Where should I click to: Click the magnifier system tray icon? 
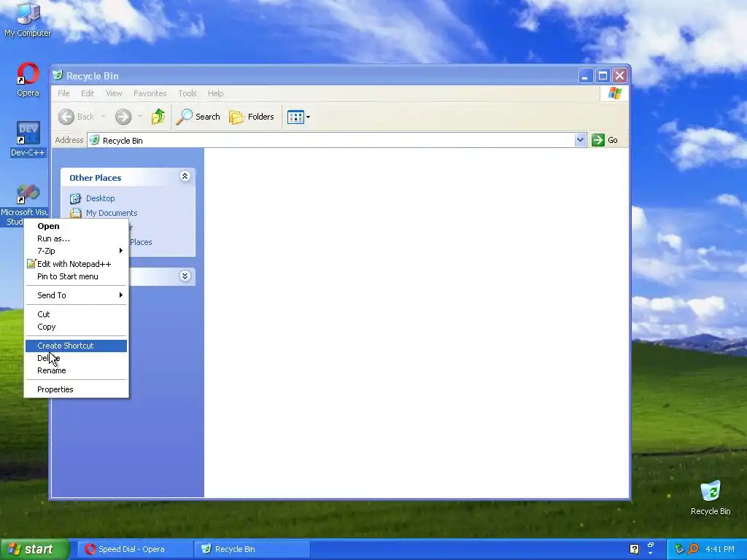point(694,549)
